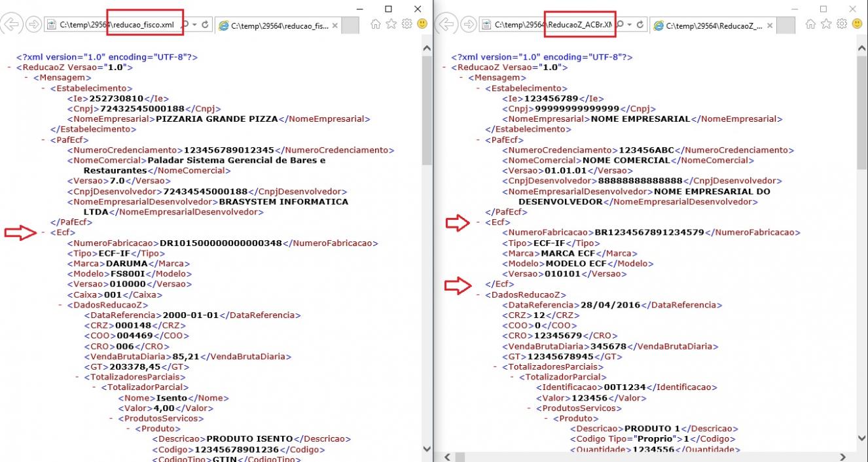Collapse PafEcf node in left XML
868x462 pixels.
pos(43,139)
